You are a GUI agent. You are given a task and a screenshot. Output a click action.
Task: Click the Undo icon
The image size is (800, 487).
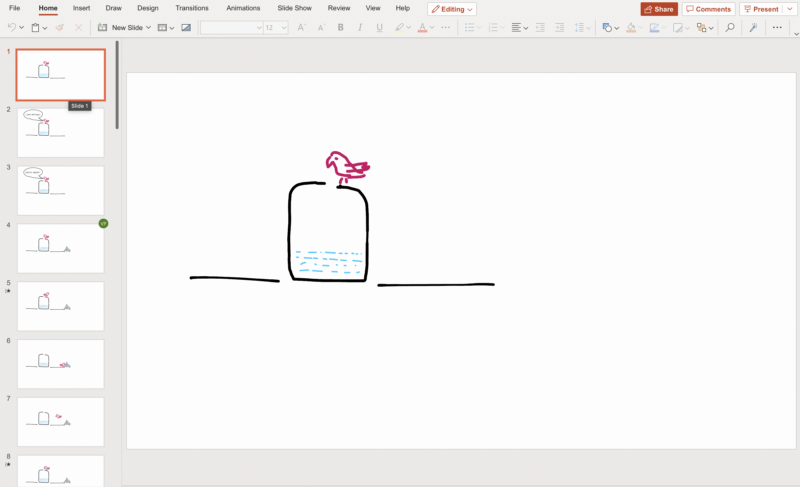[x=11, y=28]
